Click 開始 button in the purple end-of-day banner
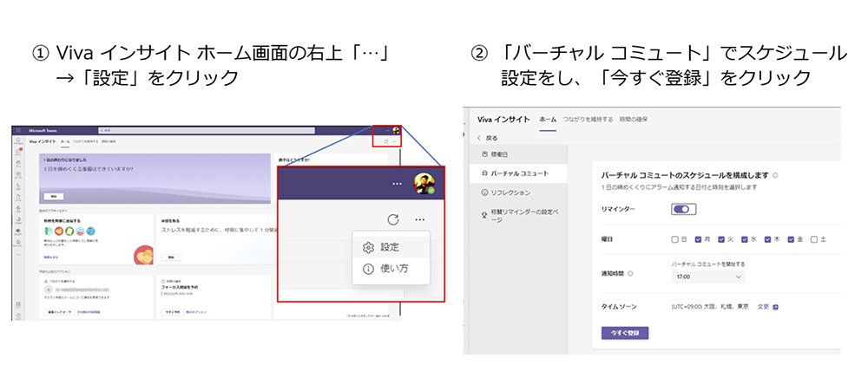Screen dimensions: 868x391 tap(53, 196)
